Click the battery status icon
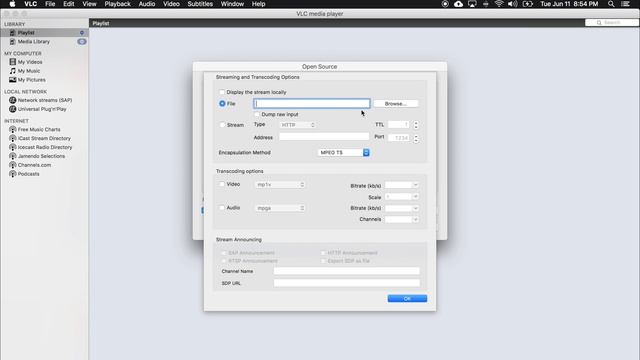 (x=528, y=4)
